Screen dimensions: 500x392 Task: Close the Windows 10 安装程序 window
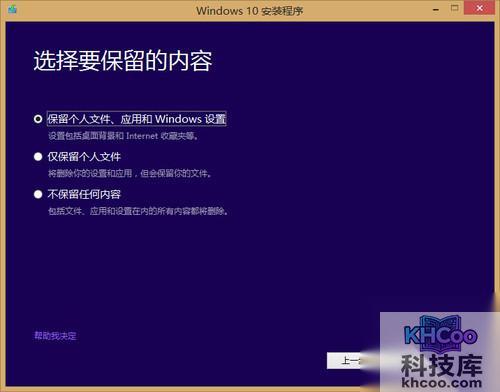pos(479,8)
